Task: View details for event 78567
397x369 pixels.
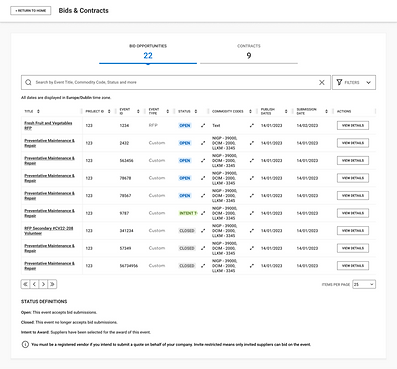Action: (x=353, y=195)
